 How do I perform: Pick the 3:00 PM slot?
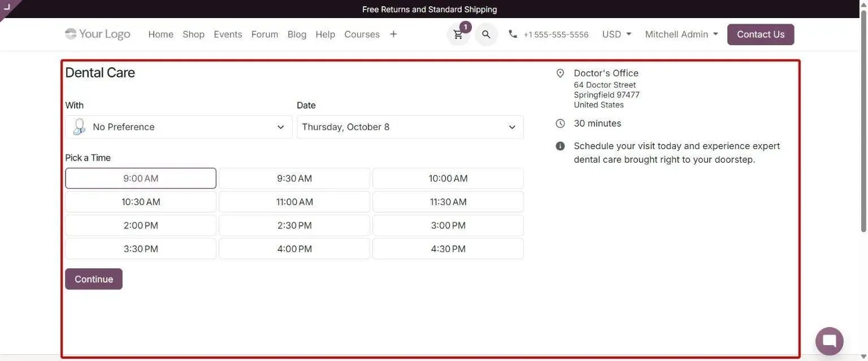pos(448,225)
